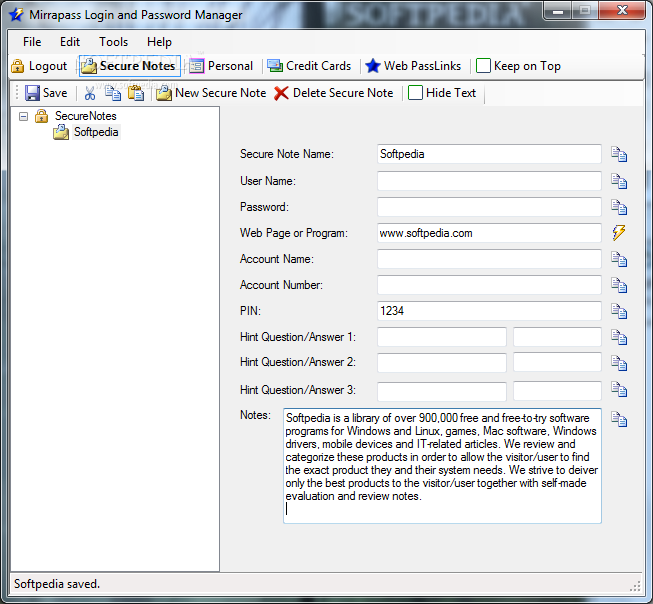This screenshot has height=604, width=653.
Task: Copy Hint Question/Answer 1 value
Action: coord(619,337)
